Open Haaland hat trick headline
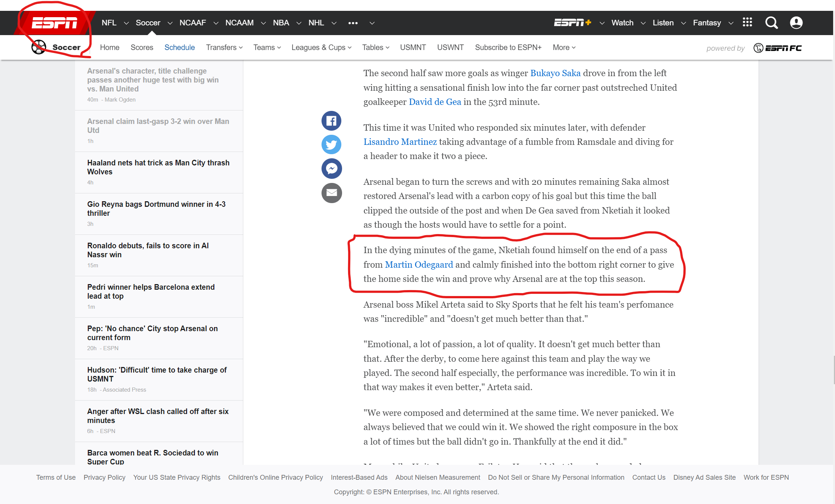Viewport: 835px width, 504px height. tap(158, 167)
